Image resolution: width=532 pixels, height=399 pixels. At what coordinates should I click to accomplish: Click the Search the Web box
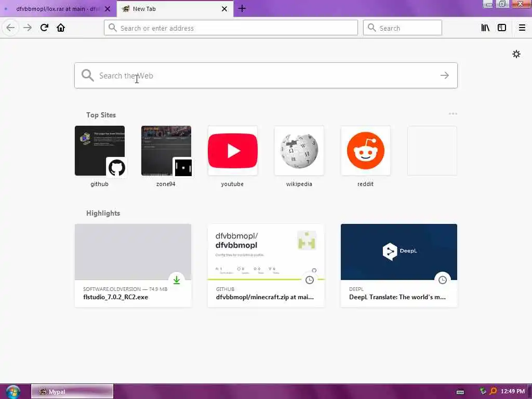pos(266,75)
